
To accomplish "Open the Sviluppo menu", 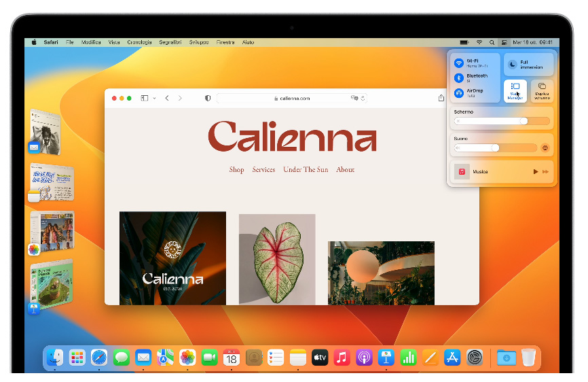I will (199, 42).
